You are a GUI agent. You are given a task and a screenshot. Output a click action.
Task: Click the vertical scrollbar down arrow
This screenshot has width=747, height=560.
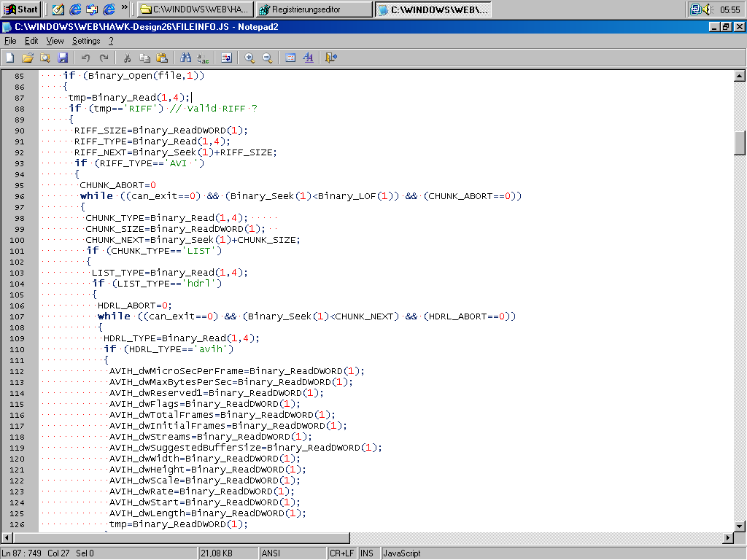740,526
